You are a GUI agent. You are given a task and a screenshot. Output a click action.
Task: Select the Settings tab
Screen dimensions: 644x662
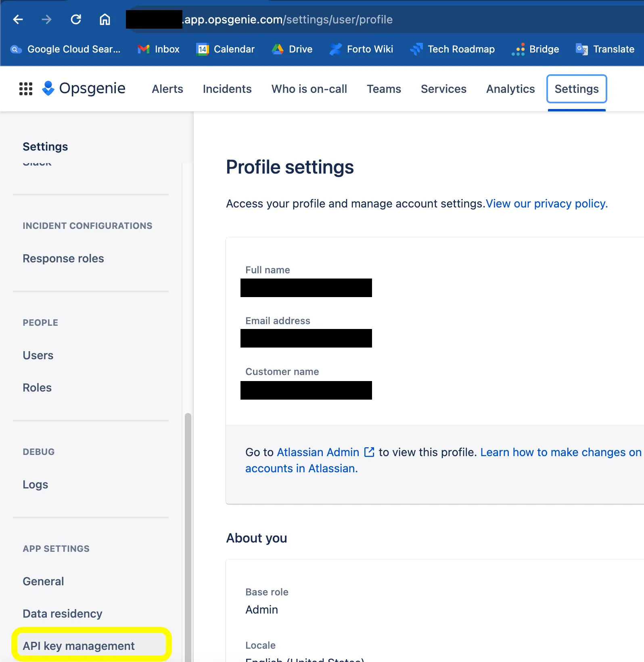[577, 89]
